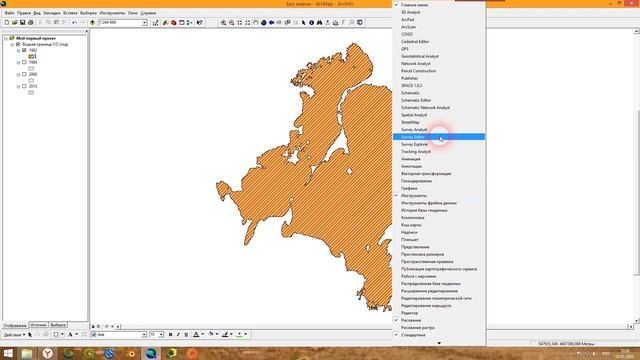The width and height of the screenshot is (640, 360).
Task: Open the Закладки menu
Action: (x=52, y=13)
